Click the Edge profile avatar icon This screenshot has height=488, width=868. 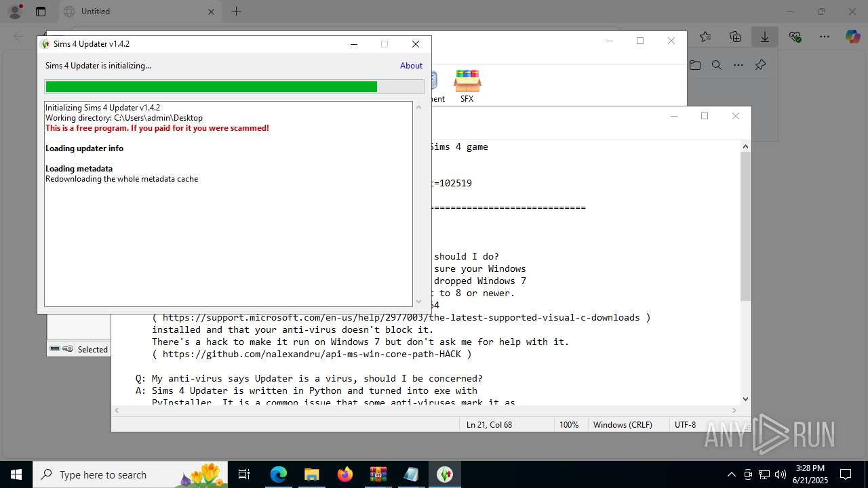pyautogui.click(x=14, y=12)
